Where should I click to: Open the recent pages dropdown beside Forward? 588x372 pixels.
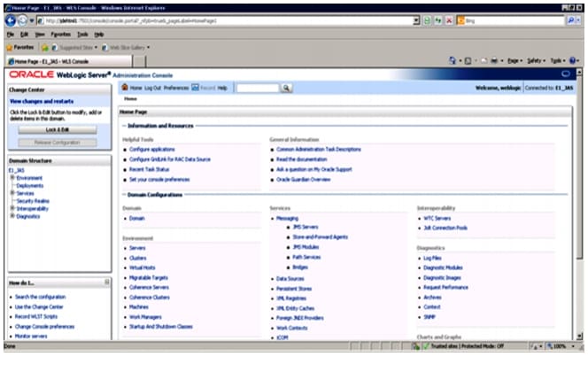pyautogui.click(x=32, y=20)
